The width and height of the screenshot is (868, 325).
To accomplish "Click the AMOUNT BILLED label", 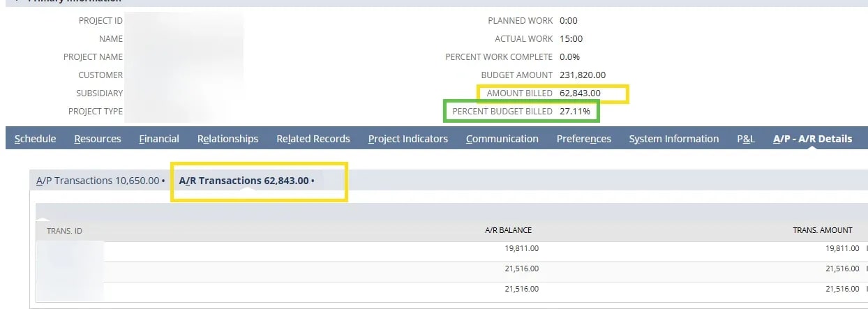I will (x=519, y=93).
